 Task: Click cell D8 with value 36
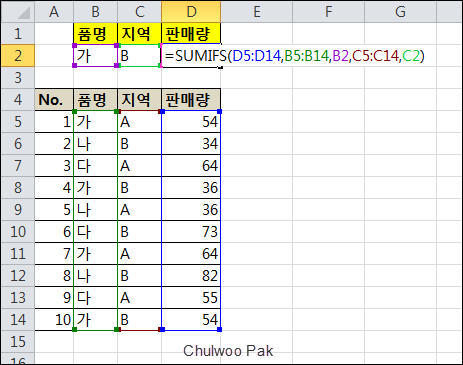[191, 188]
